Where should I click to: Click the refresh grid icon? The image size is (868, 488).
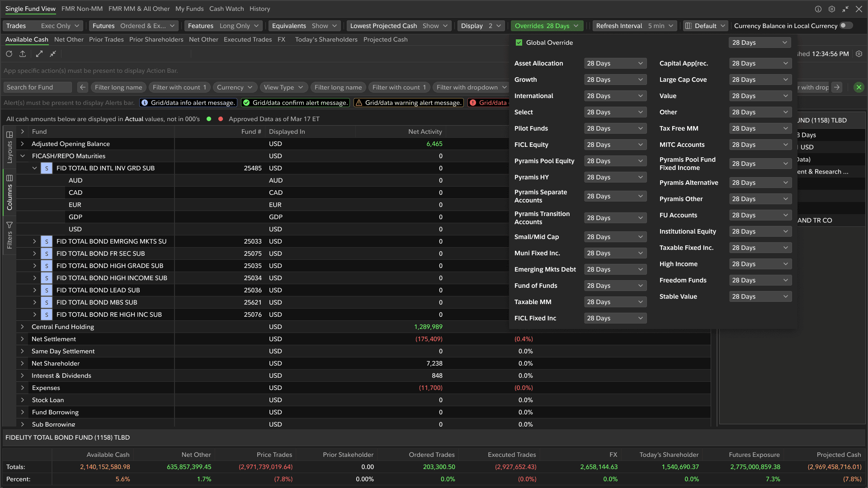[9, 54]
